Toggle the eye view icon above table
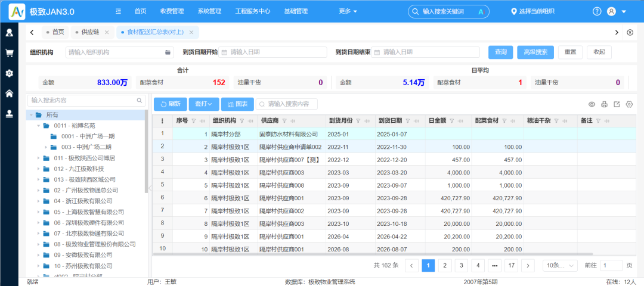Image resolution: width=644 pixels, height=286 pixels. point(592,104)
